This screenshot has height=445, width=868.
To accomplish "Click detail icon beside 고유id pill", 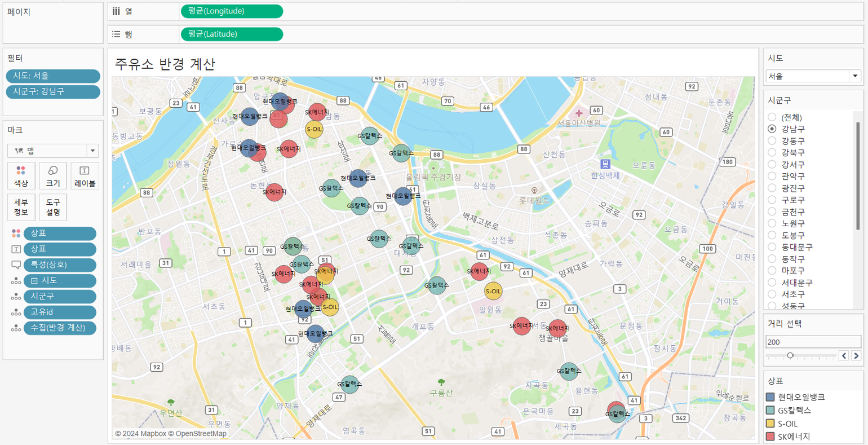I will point(16,312).
